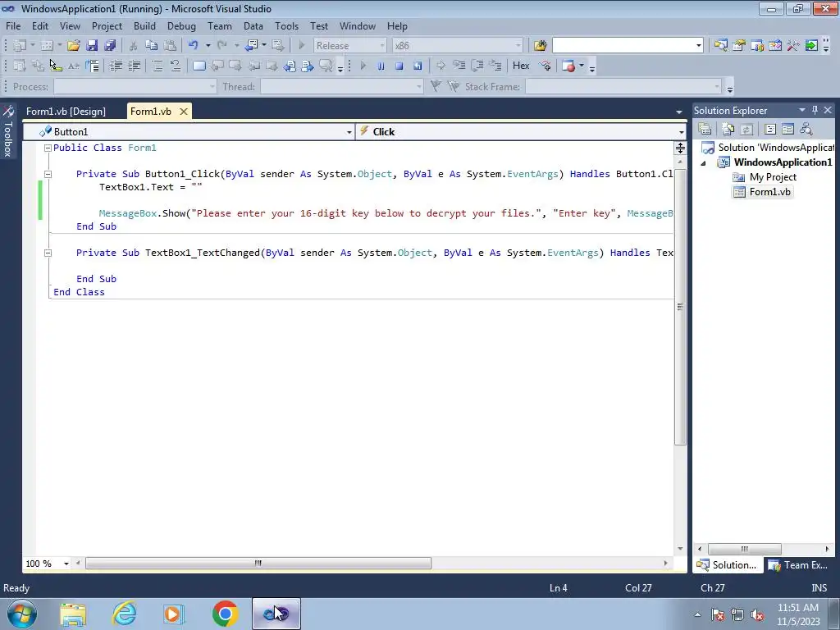Open the Release configuration dropdown

click(382, 46)
